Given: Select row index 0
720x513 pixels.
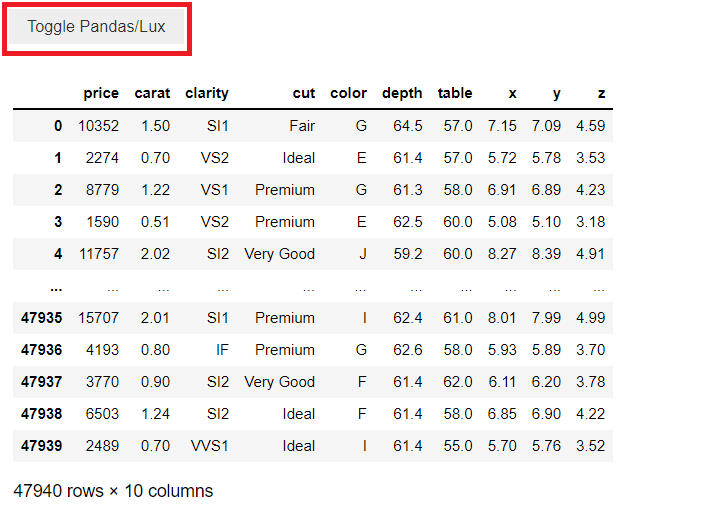Looking at the screenshot, I should (x=58, y=126).
